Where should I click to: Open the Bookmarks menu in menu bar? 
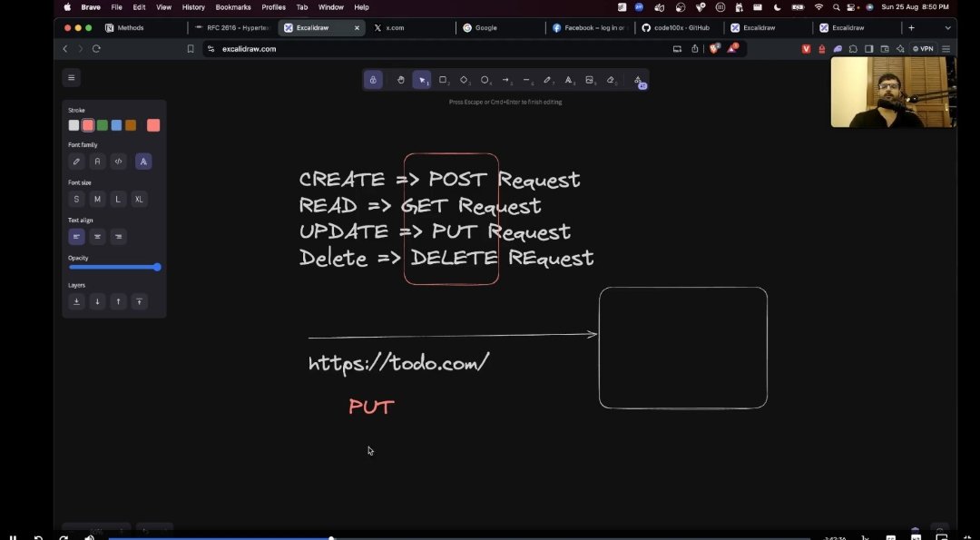point(233,7)
